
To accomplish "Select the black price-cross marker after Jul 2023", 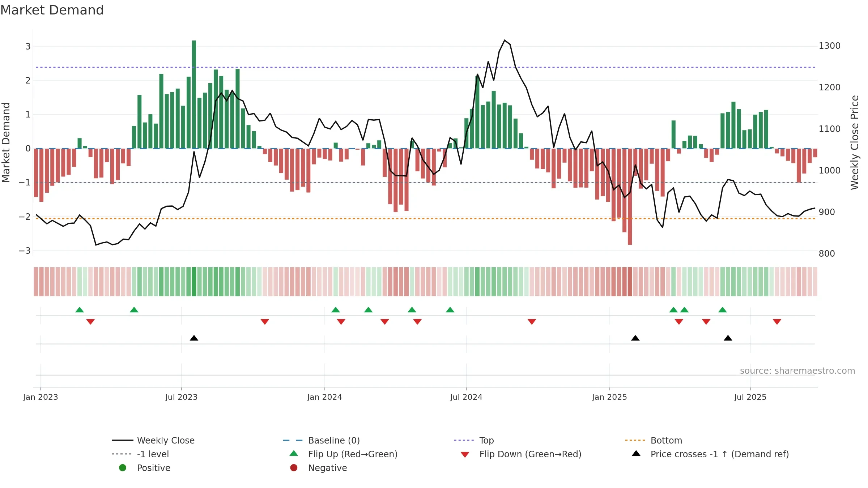I will 194,338.
